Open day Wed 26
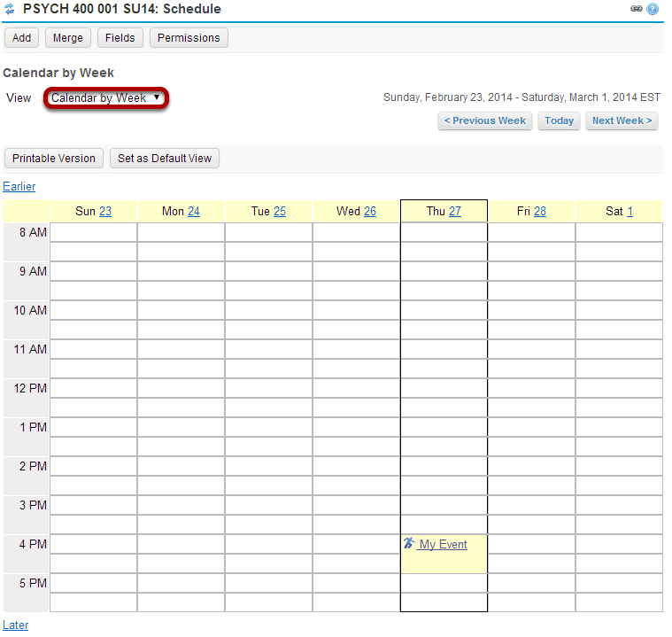The width and height of the screenshot is (672, 637). click(x=370, y=212)
